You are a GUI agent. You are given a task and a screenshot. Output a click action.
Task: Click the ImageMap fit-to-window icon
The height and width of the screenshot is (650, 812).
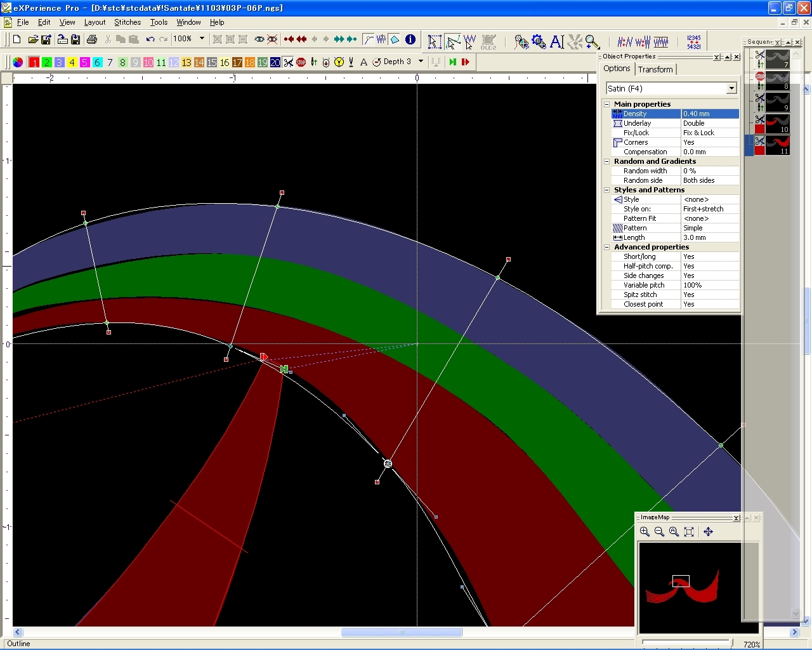[689, 532]
